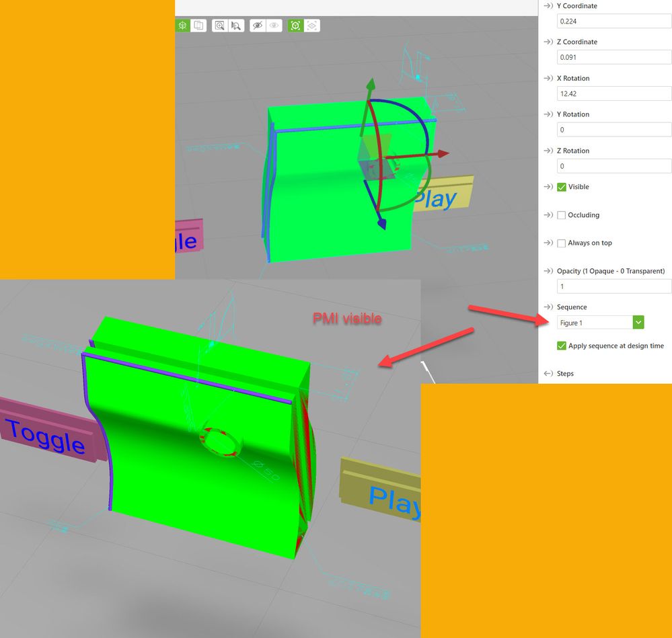Click the reverse binding arrow beside Steps

[548, 373]
